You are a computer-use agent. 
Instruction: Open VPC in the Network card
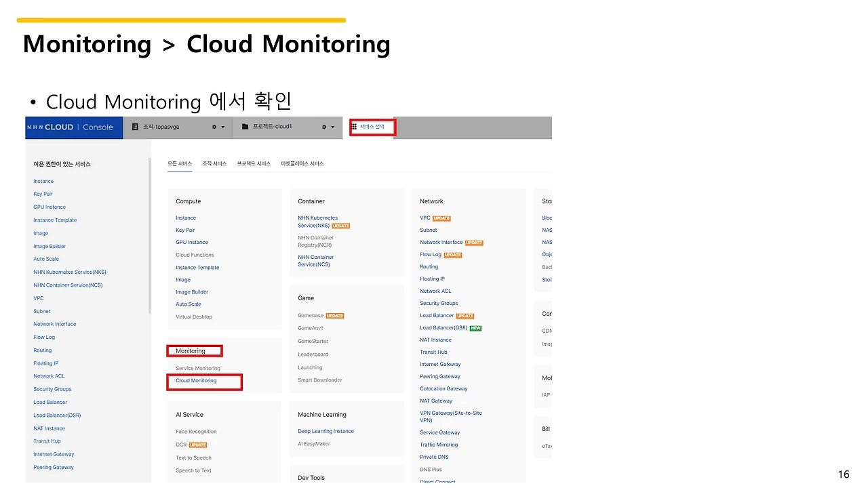coord(425,218)
